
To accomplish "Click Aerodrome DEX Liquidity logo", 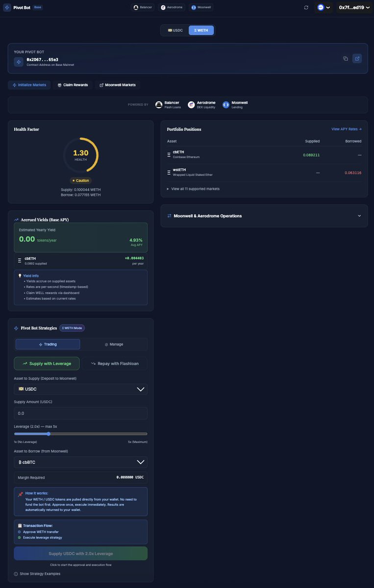I will click(191, 105).
